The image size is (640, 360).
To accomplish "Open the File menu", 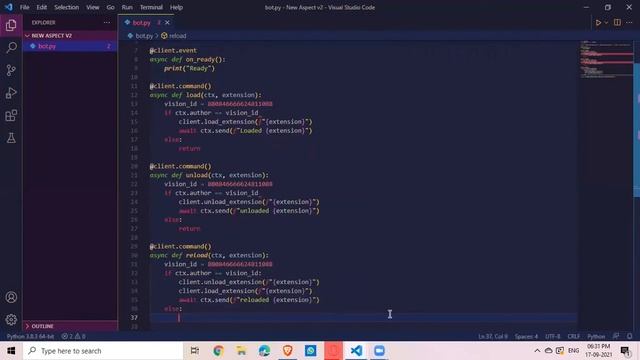I will [24, 7].
